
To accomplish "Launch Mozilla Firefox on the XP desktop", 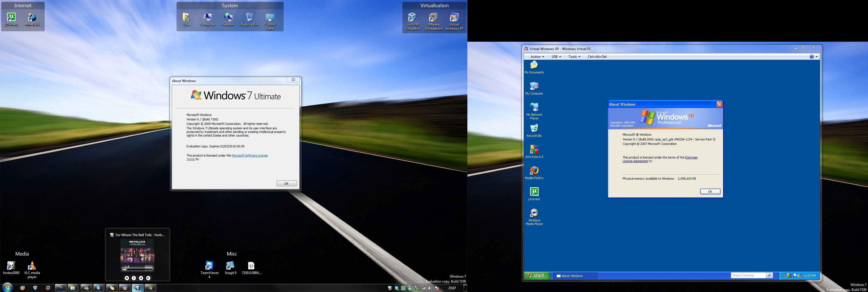I will coord(534,171).
